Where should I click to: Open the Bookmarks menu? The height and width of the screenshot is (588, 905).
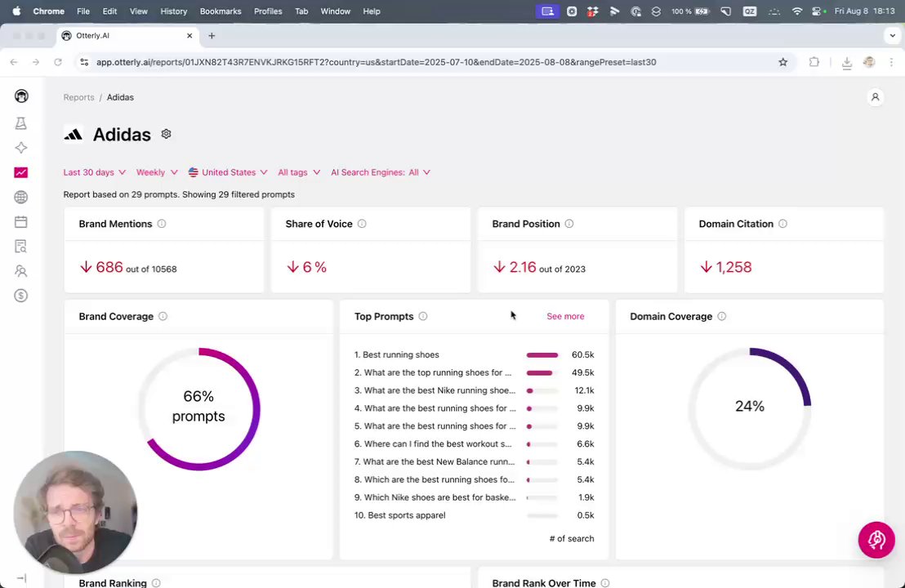221,11
